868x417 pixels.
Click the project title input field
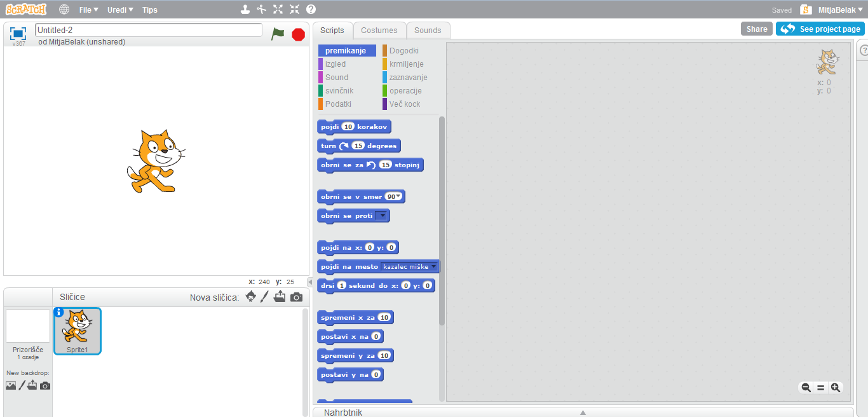coord(148,30)
